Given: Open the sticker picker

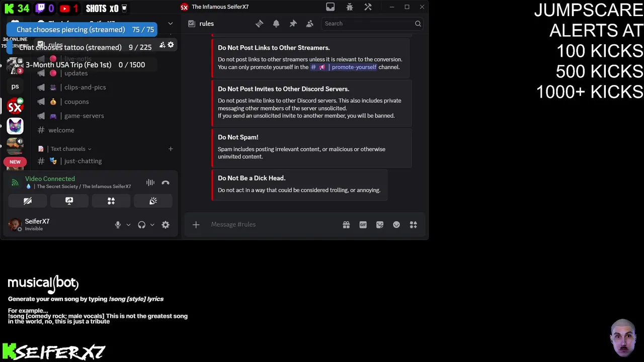Looking at the screenshot, I should tap(380, 225).
